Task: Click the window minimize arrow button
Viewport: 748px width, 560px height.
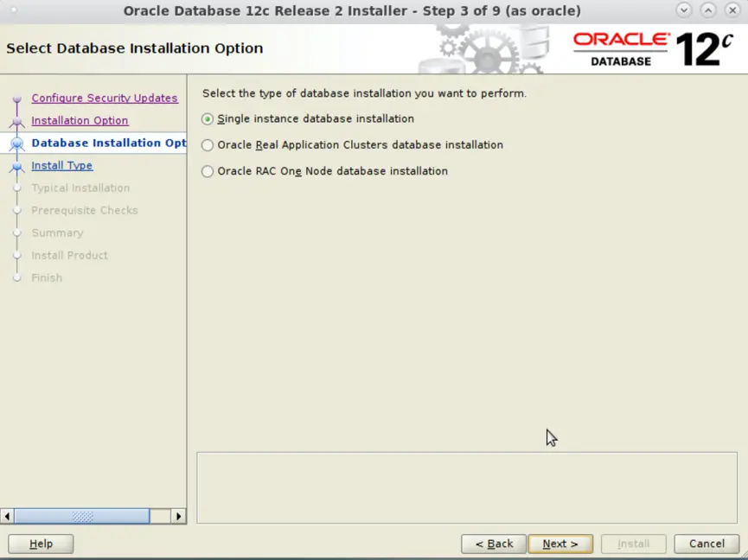Action: click(684, 10)
